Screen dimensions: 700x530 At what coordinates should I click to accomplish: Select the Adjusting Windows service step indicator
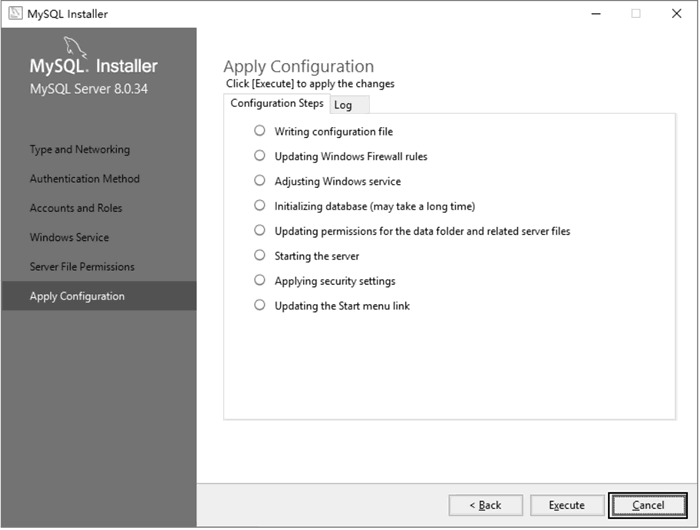click(x=259, y=180)
